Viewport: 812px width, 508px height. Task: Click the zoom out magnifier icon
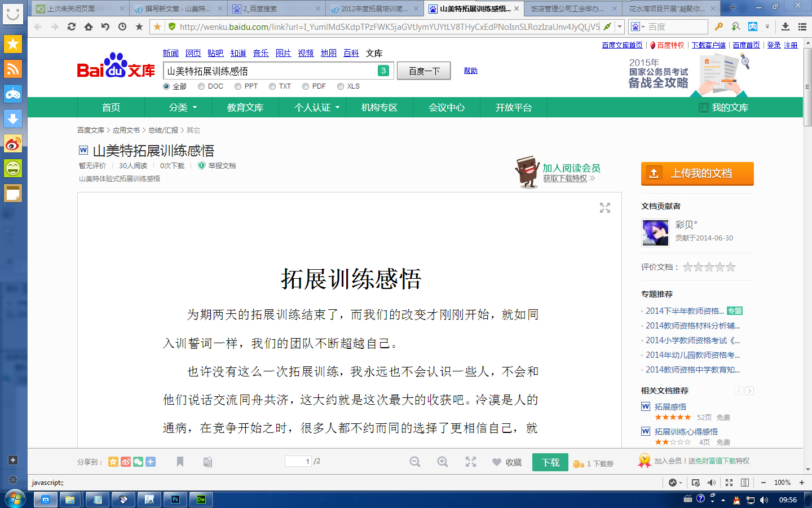[x=415, y=462]
